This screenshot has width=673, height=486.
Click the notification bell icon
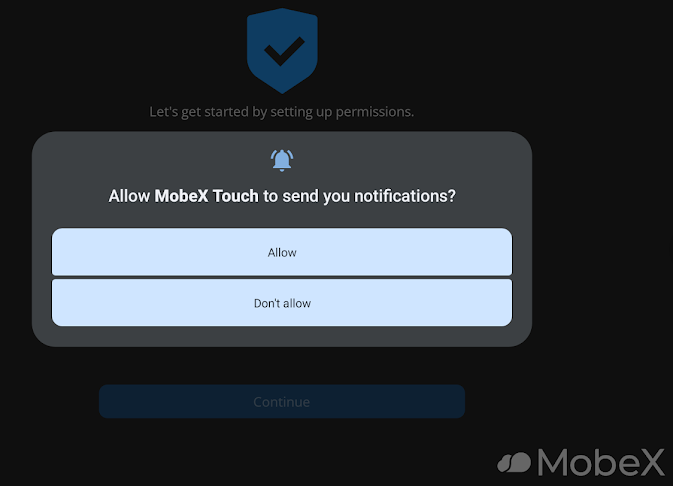(282, 160)
